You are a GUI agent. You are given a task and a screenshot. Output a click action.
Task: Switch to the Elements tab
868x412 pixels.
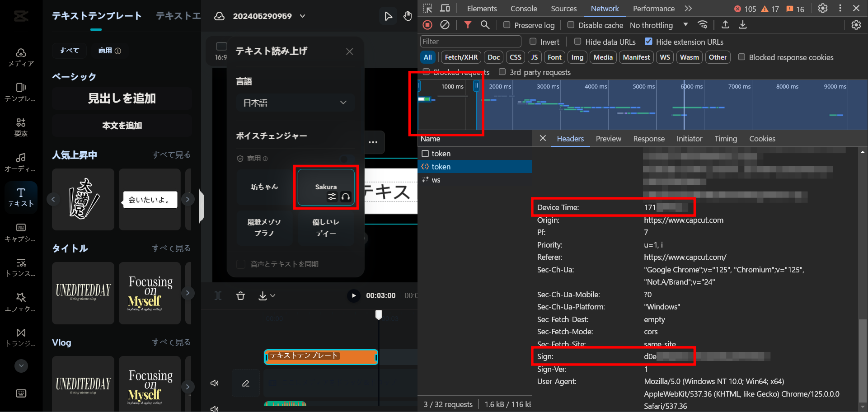482,9
